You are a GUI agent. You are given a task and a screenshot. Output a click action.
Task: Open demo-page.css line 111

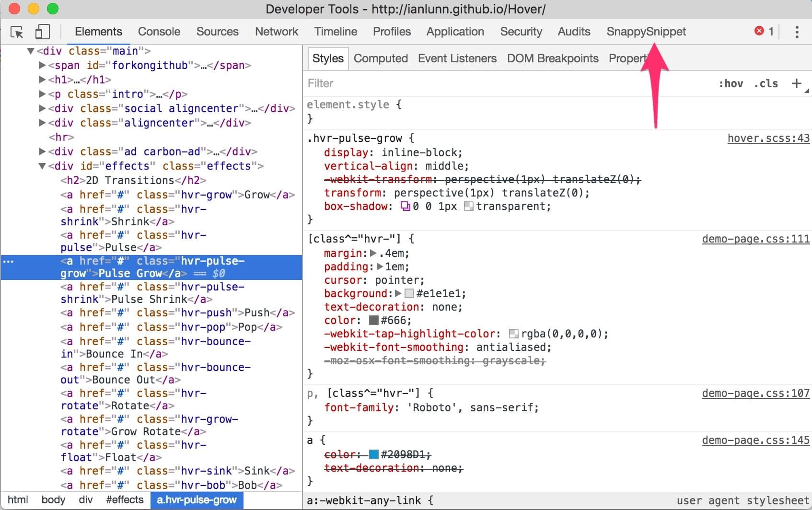(755, 239)
